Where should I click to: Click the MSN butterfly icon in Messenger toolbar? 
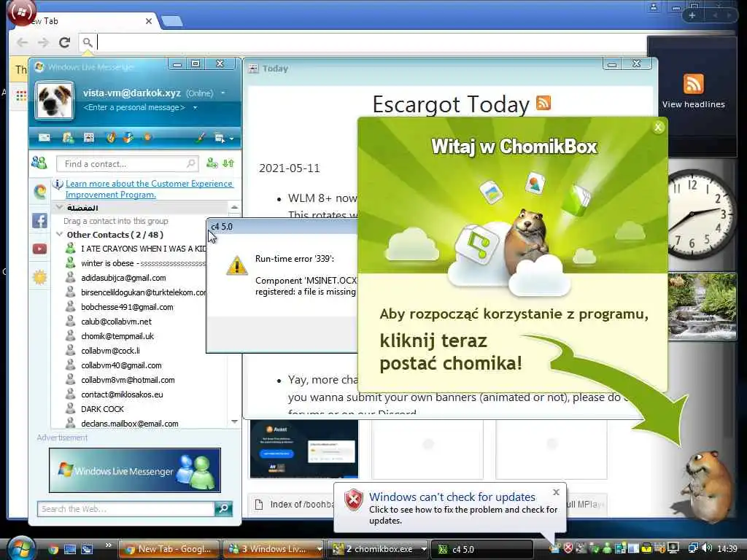(128, 138)
